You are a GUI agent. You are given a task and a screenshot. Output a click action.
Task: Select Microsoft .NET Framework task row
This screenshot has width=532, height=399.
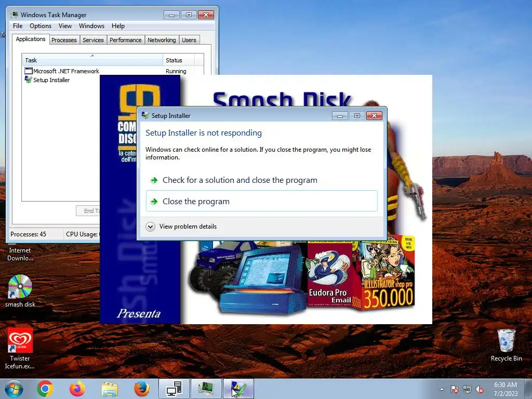[x=113, y=71]
